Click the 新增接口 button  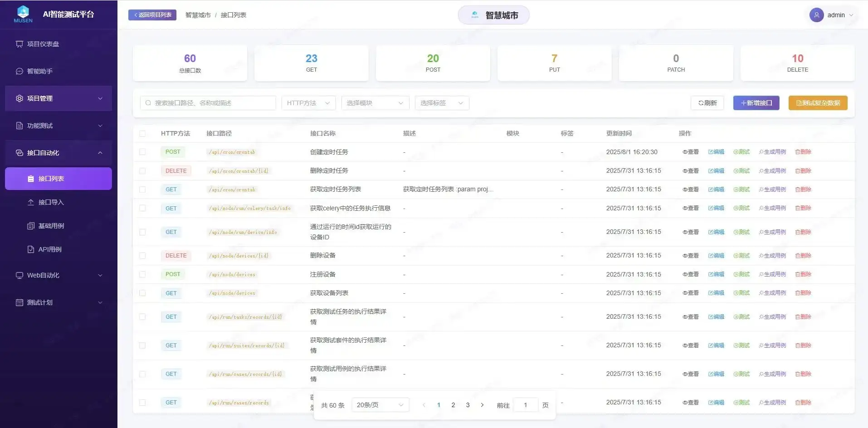pos(756,103)
